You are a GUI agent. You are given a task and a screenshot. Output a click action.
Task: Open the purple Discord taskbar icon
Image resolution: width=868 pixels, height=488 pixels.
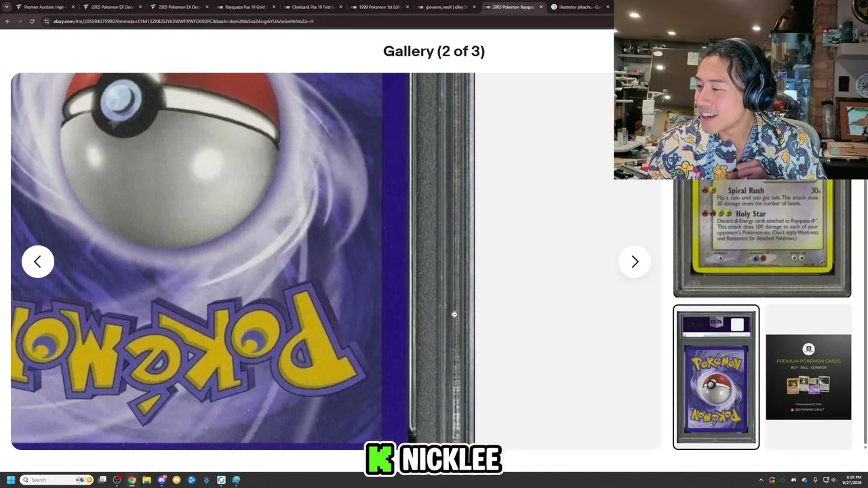point(162,480)
